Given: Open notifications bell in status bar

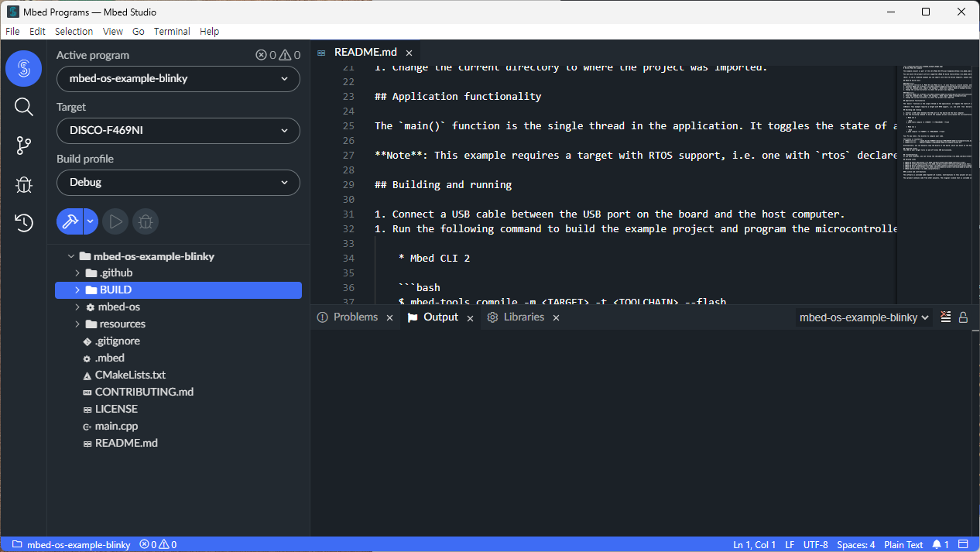Looking at the screenshot, I should (941, 544).
